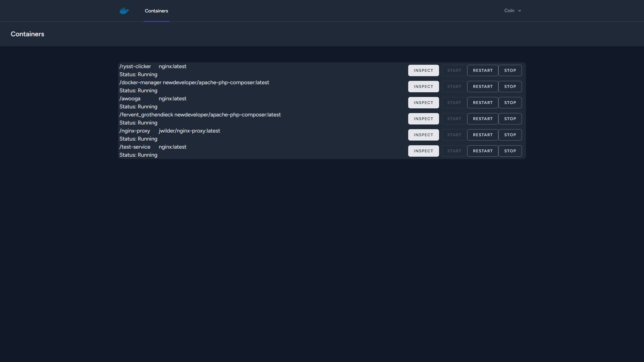
Task: Click Status: Running under /nginx-proxy
Action: [138, 139]
